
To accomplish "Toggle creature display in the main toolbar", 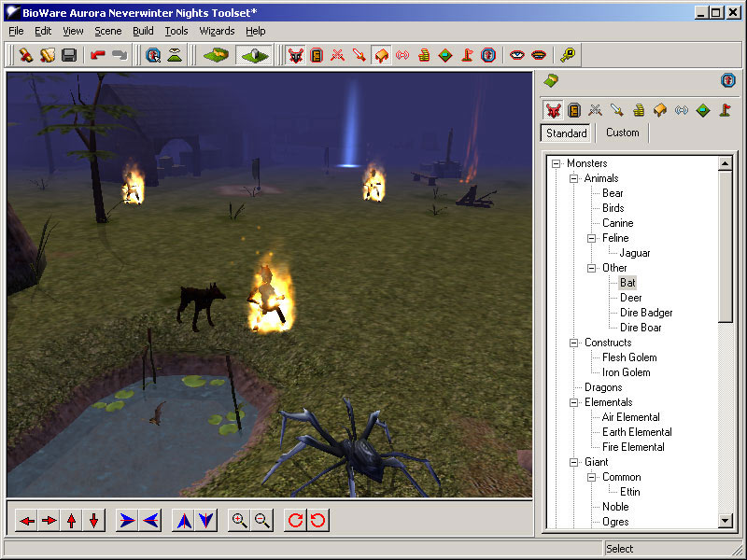I will pyautogui.click(x=296, y=55).
